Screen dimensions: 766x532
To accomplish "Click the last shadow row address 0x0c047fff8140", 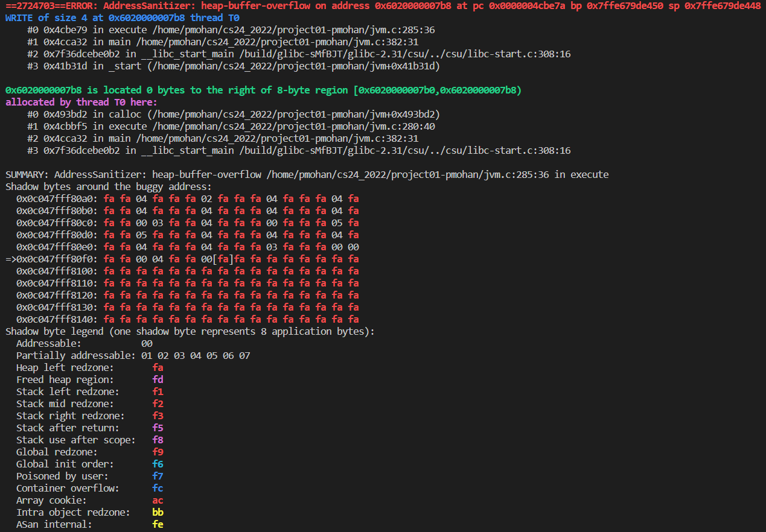I will tap(57, 320).
